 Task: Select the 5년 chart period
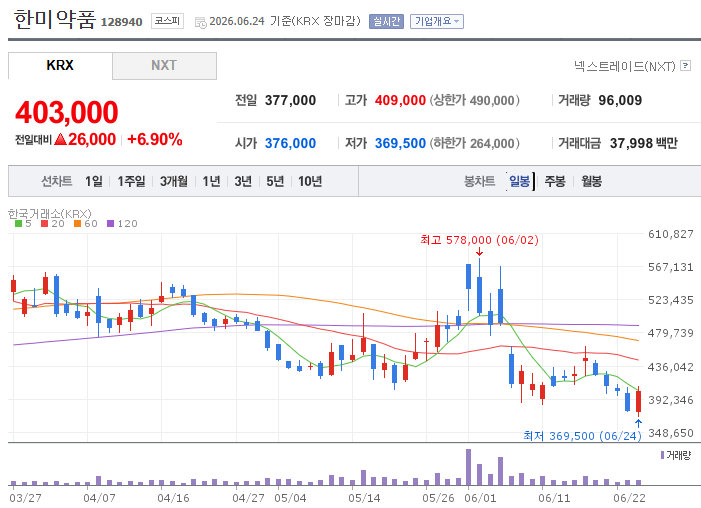click(275, 181)
